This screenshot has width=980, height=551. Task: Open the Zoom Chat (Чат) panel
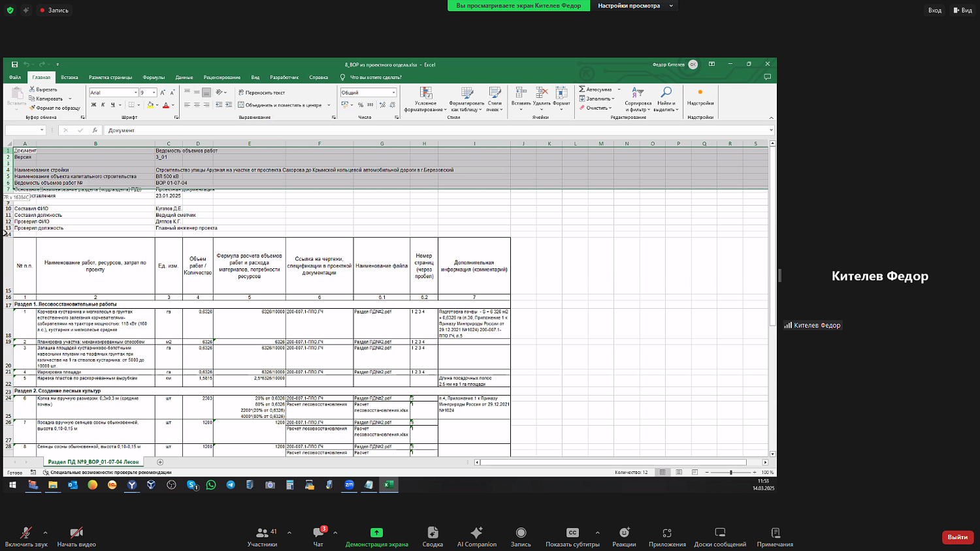(318, 533)
